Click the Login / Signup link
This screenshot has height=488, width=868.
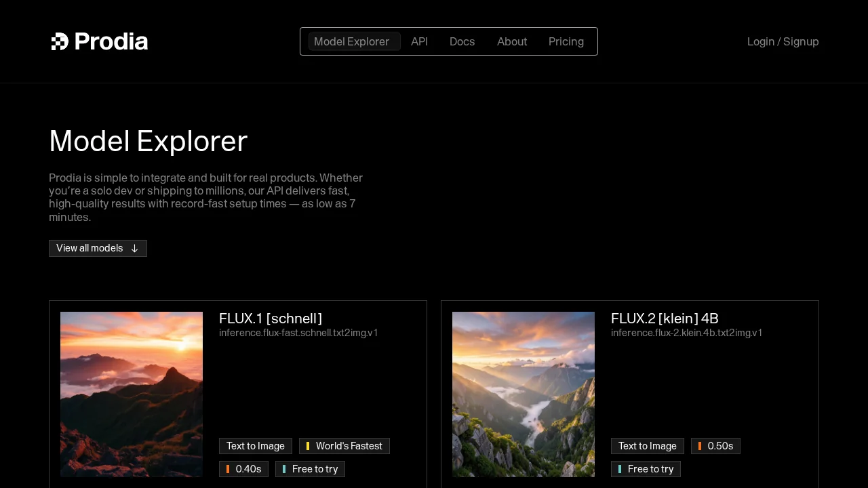coord(783,41)
